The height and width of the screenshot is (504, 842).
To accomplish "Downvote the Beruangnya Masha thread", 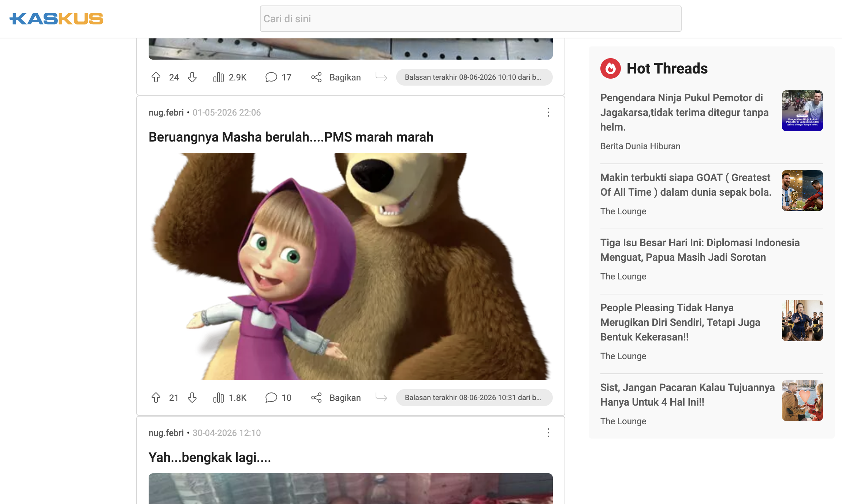I will click(192, 398).
